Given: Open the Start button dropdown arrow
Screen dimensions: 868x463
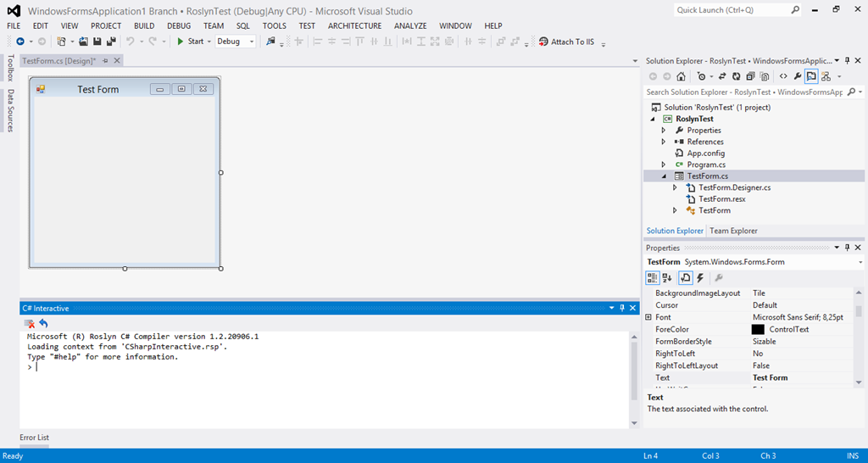Looking at the screenshot, I should pos(209,42).
